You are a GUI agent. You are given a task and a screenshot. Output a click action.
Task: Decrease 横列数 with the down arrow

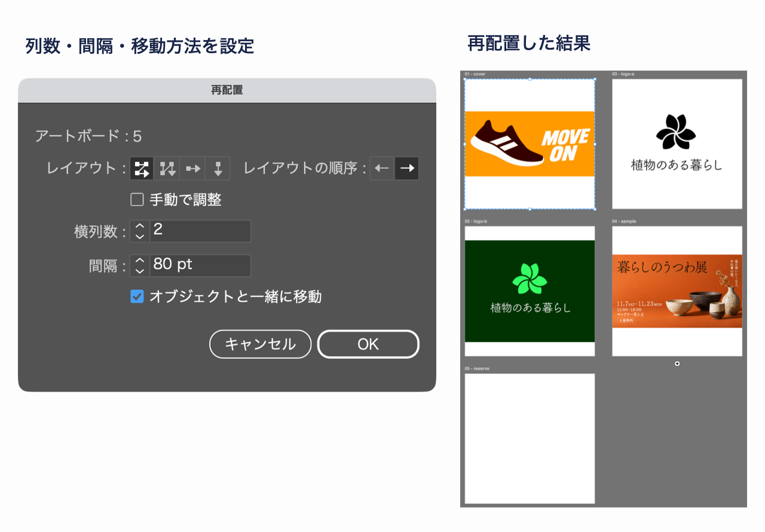[140, 237]
